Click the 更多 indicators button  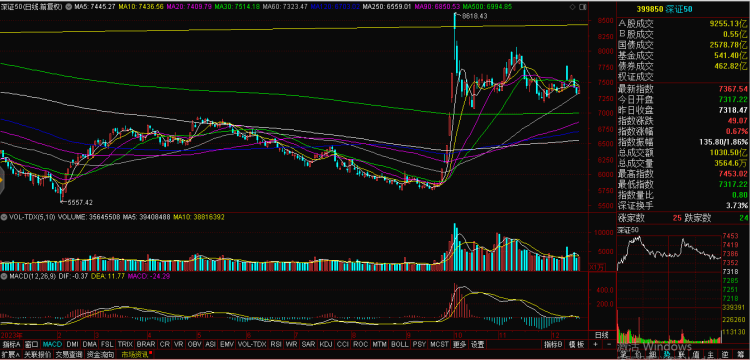459,344
